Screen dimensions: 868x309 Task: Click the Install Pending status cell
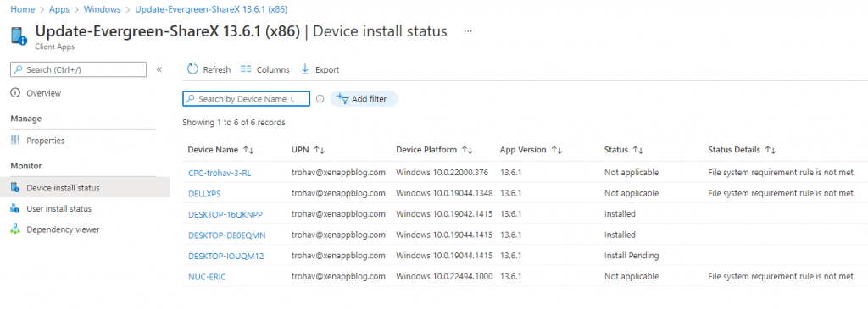(x=632, y=256)
